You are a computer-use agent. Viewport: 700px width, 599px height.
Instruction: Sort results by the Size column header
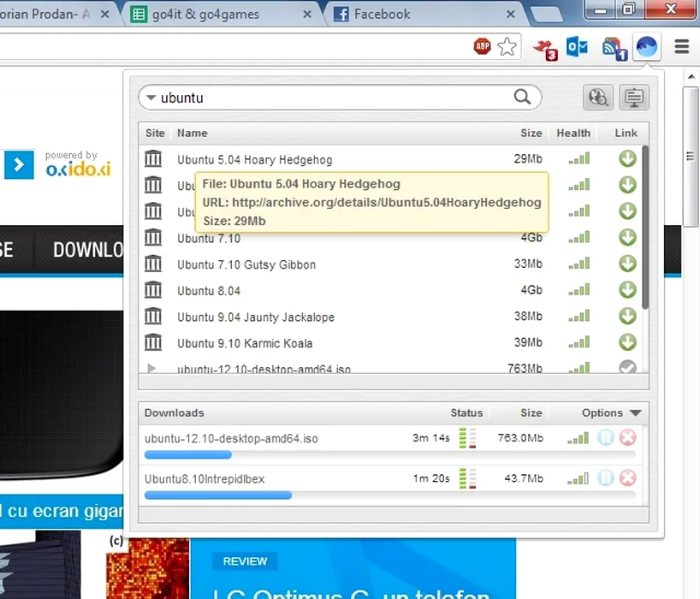tap(531, 133)
